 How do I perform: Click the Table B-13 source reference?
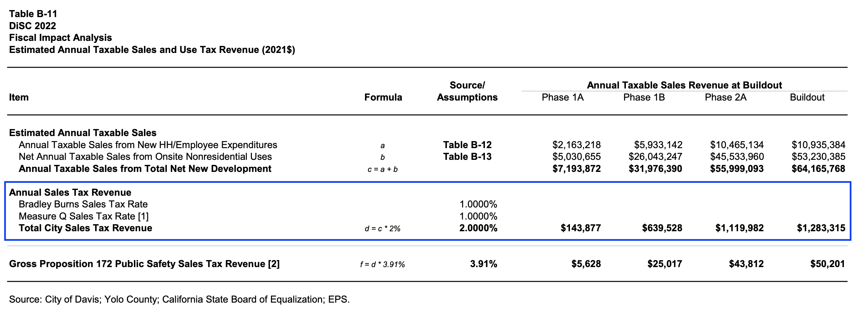(467, 157)
